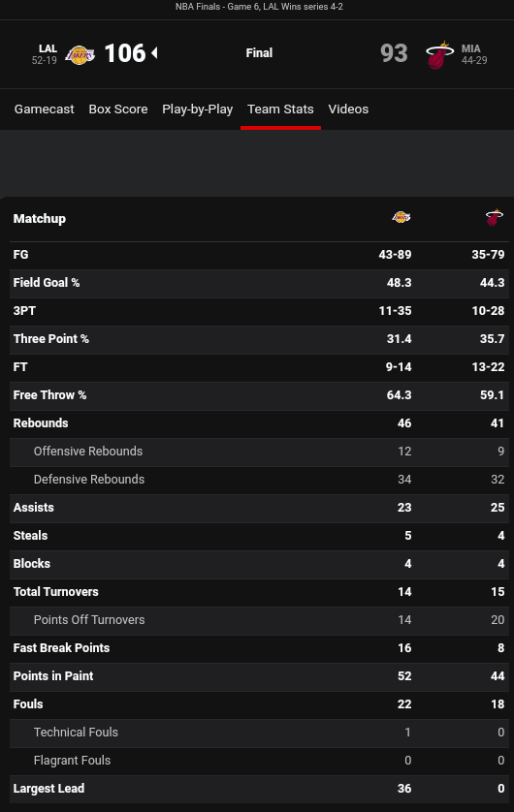Open the Gamecast tab
514x812 pixels.
44,109
